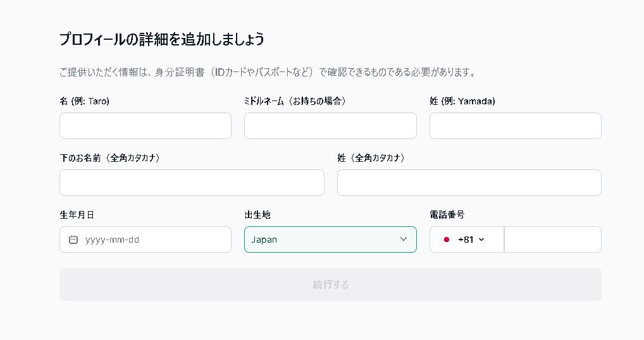The height and width of the screenshot is (340, 644).
Task: Click the calendar icon in birthdate field
Action: (x=73, y=240)
